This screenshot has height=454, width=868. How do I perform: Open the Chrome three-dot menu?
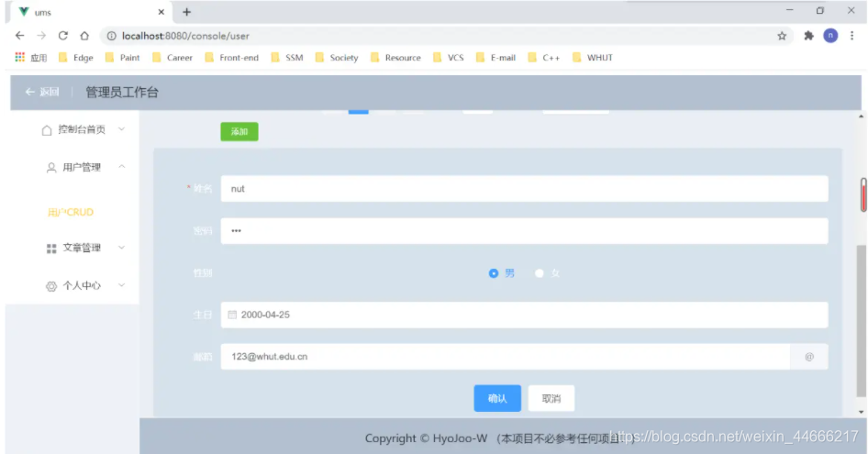pyautogui.click(x=852, y=36)
